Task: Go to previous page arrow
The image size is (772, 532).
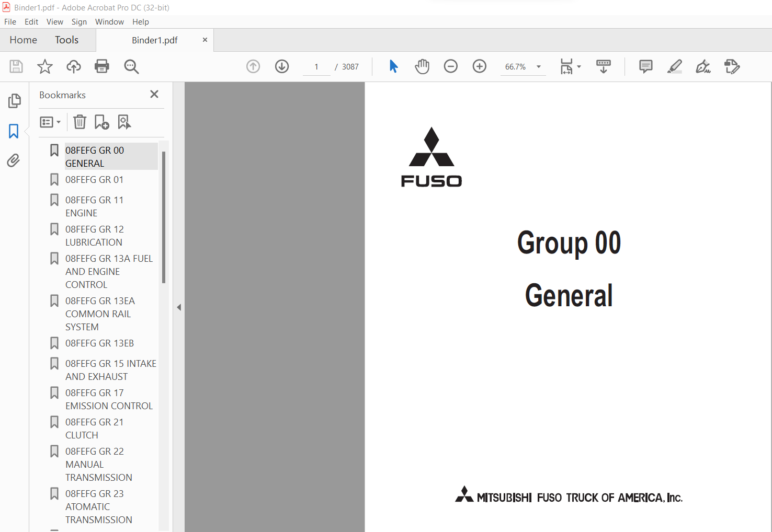Action: (x=253, y=66)
